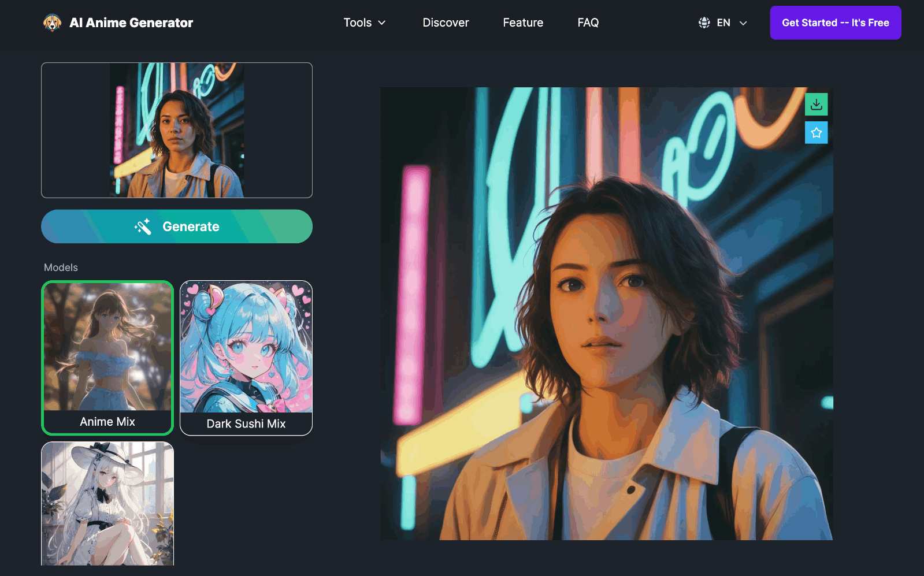This screenshot has height=576, width=924.
Task: Click the uploaded source photo preview
Action: point(177,131)
